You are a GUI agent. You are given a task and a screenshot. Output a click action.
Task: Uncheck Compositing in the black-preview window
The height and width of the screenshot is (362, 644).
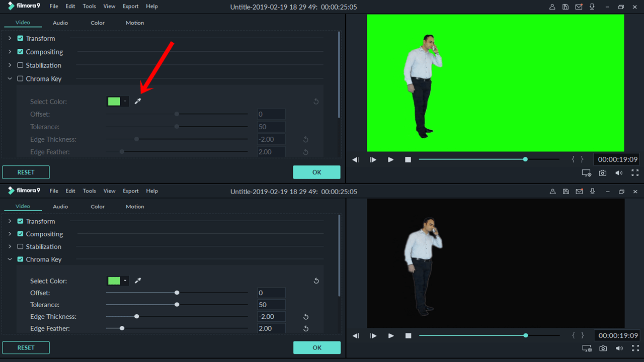[x=20, y=234]
